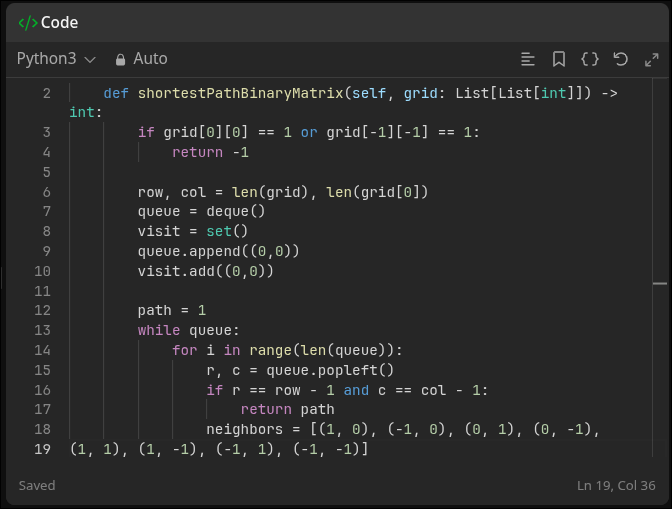Click the green code brackets icon
The height and width of the screenshot is (509, 672).
tap(28, 23)
